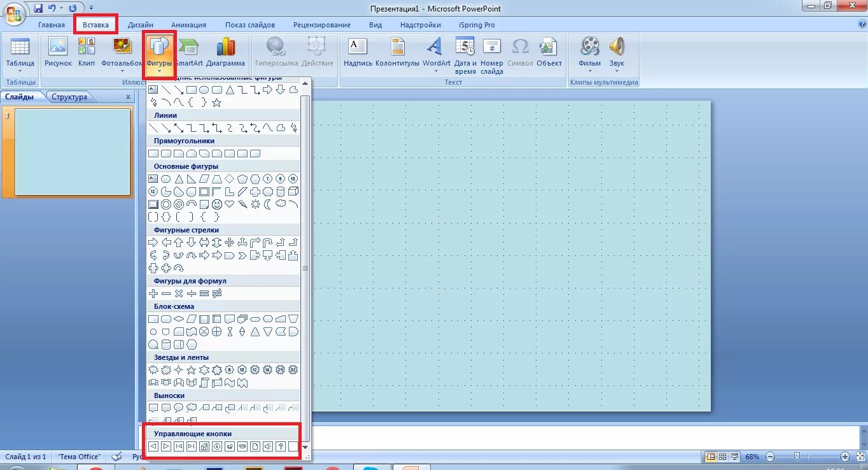Insert an Object (Объект)
This screenshot has width=868, height=470.
tap(549, 53)
